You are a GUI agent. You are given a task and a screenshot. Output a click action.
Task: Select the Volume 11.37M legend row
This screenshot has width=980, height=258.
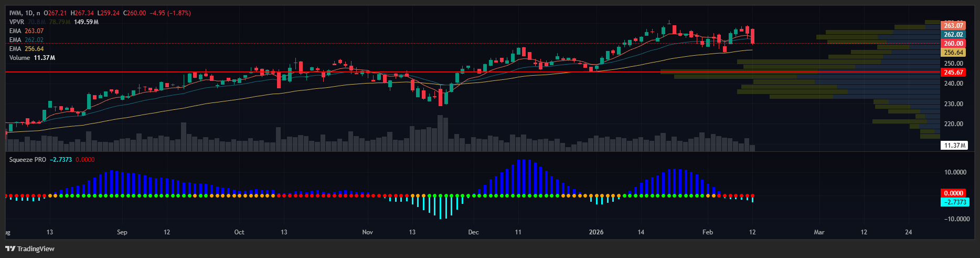point(32,58)
